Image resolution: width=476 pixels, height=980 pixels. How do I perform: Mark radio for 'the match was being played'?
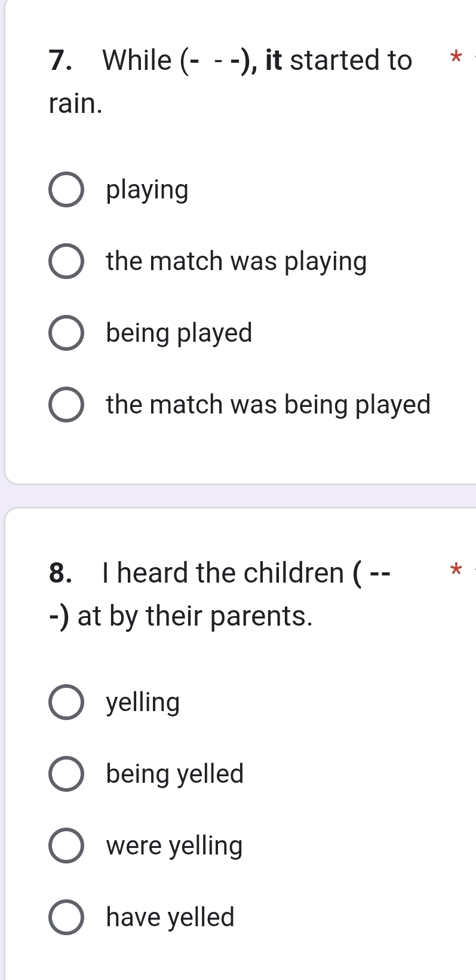(x=66, y=405)
